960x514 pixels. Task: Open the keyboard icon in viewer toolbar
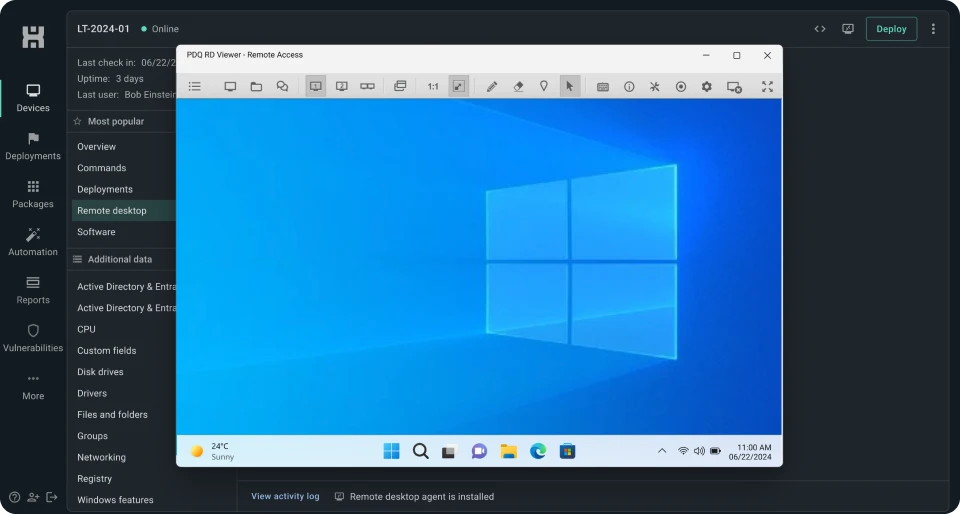(602, 87)
